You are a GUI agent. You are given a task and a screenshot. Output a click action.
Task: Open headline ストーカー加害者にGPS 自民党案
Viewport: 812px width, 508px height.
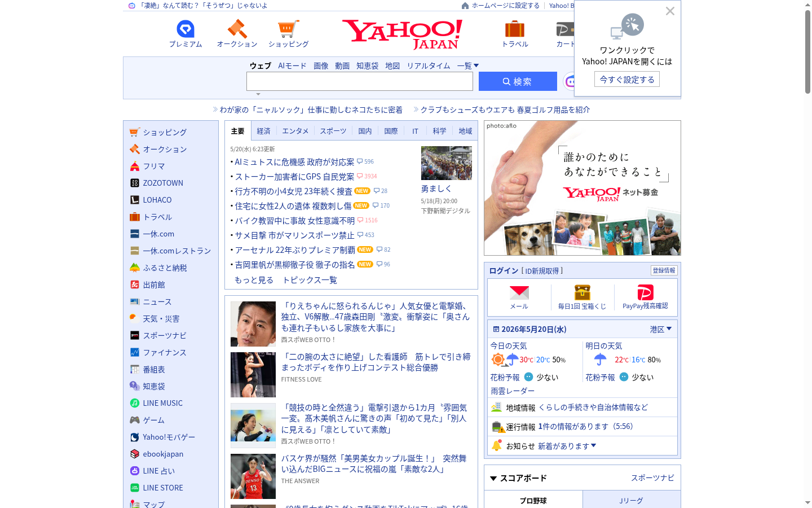pos(294,177)
